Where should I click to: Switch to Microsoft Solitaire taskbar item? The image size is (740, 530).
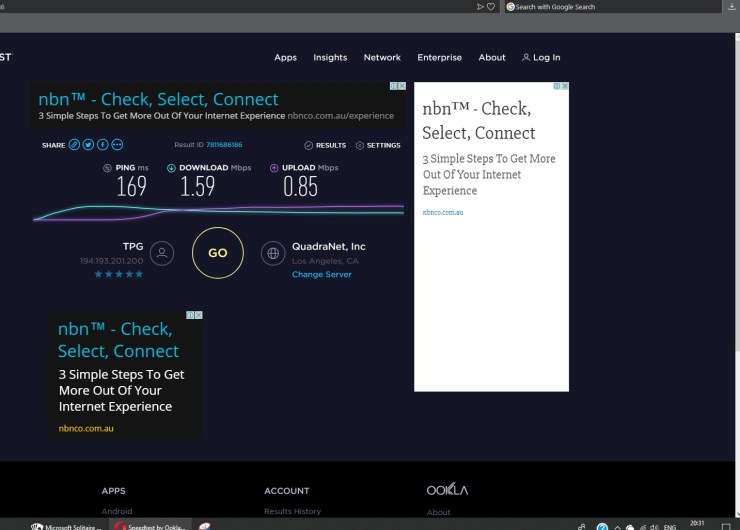(x=66, y=526)
